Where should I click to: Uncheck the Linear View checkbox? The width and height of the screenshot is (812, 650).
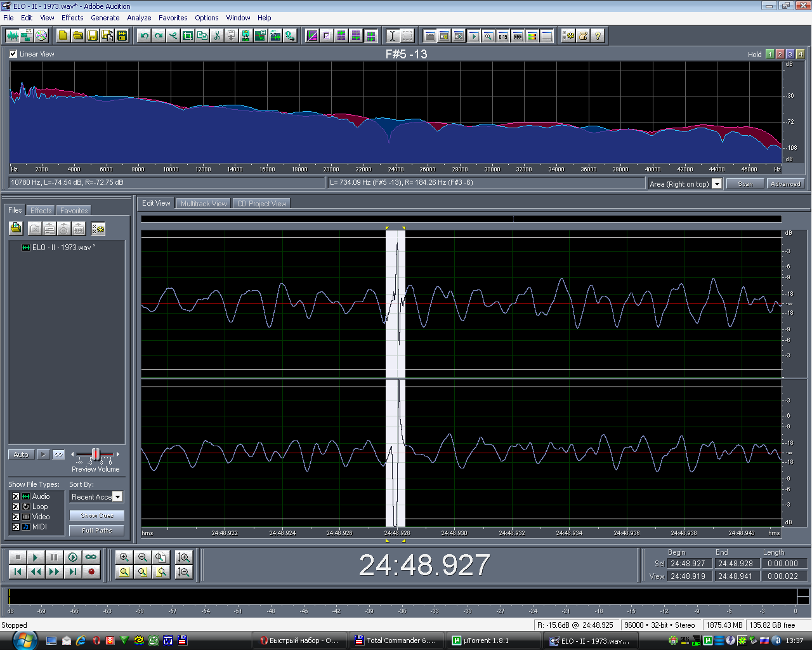[13, 54]
